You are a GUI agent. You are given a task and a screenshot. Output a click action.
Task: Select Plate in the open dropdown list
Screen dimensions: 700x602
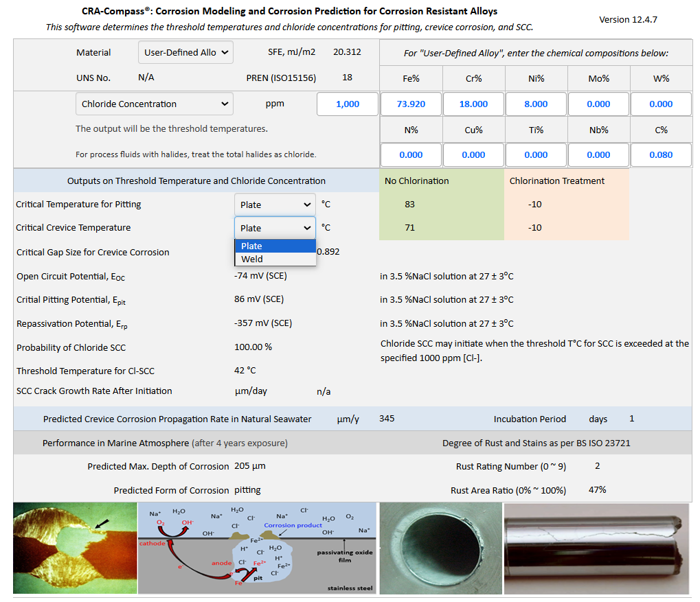pyautogui.click(x=275, y=246)
